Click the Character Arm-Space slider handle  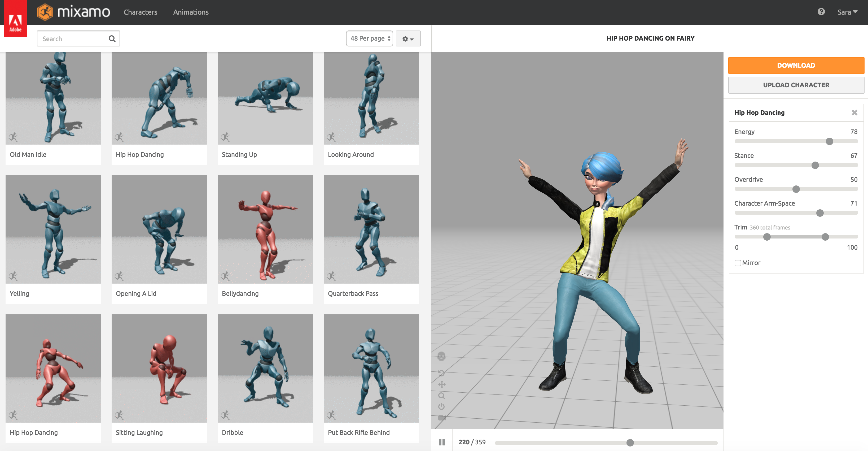coord(820,213)
